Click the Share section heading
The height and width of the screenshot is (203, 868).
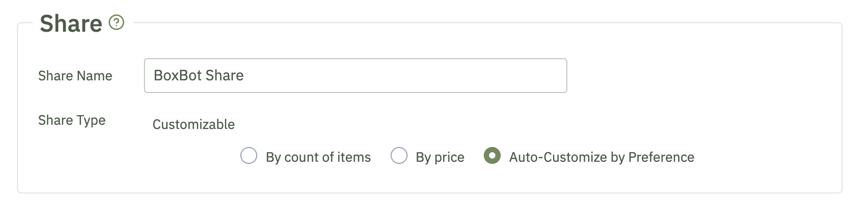coord(71,23)
